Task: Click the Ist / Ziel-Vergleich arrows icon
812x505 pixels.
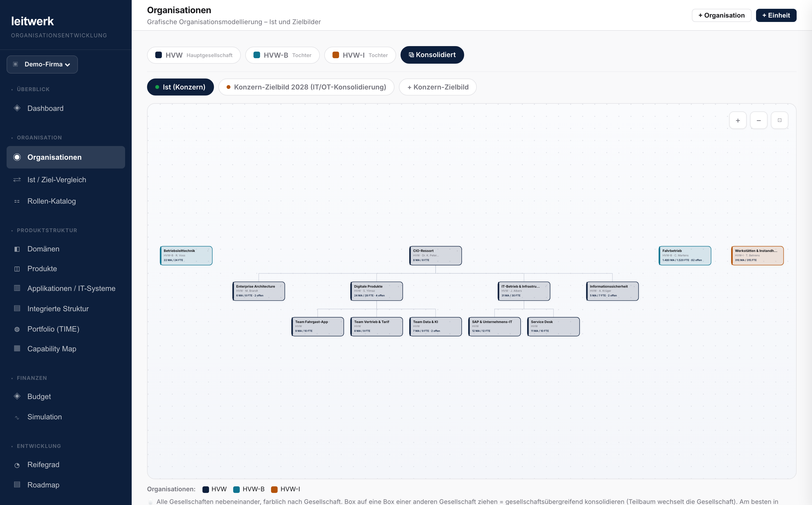Action: [x=17, y=180]
